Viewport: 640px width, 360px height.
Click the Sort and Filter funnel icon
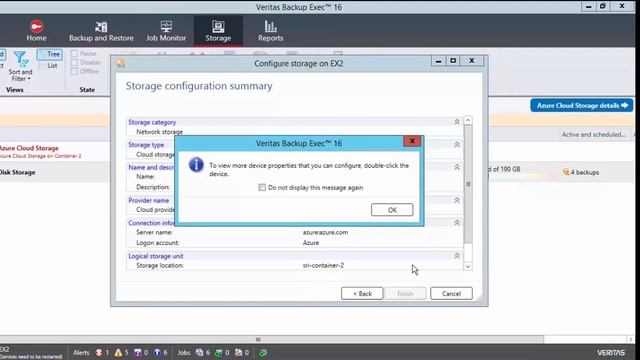pyautogui.click(x=20, y=59)
